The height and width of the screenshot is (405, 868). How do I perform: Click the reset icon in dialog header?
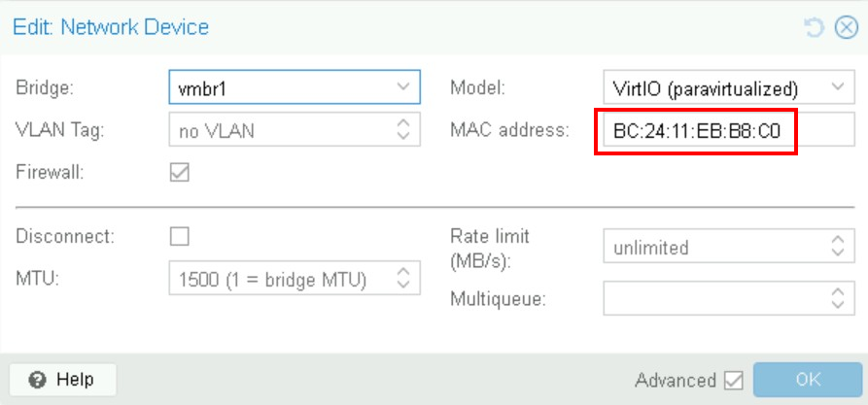point(815,27)
